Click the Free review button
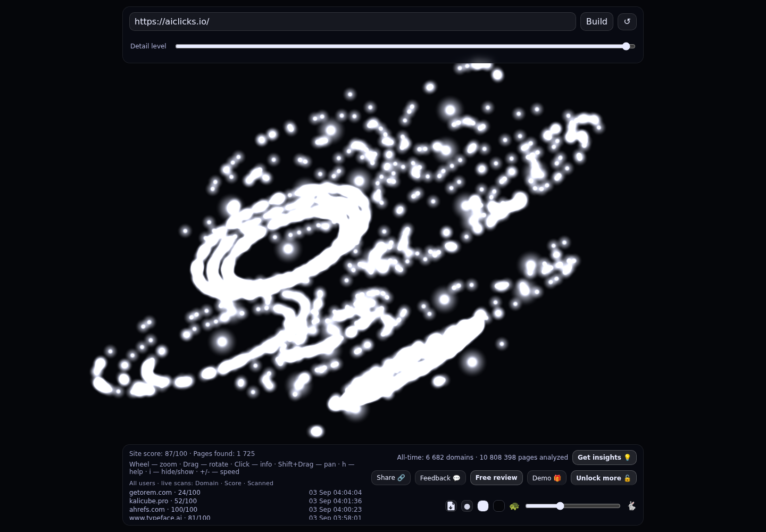This screenshot has width=766, height=532. (496, 478)
